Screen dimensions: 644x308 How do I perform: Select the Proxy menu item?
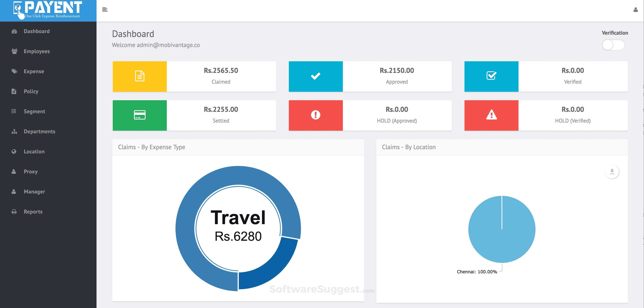click(31, 172)
